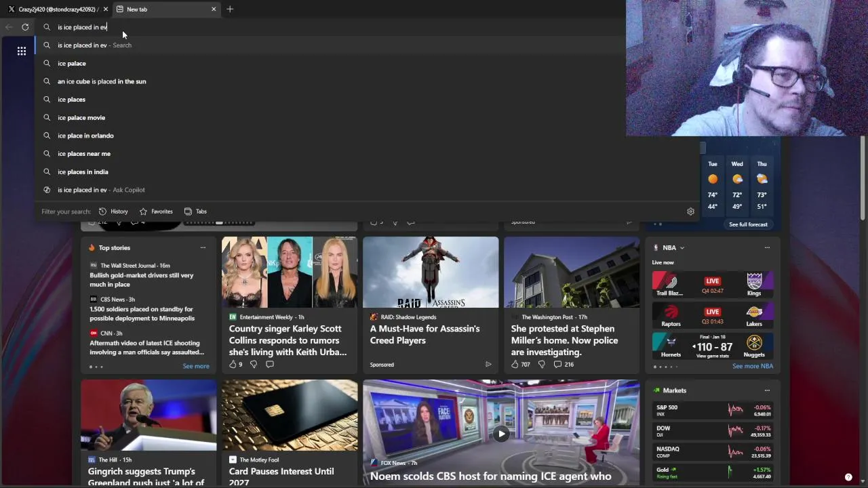Screen dimensions: 868x488
Task: Open CNN ICE shooting aftermath story
Action: pyautogui.click(x=147, y=348)
